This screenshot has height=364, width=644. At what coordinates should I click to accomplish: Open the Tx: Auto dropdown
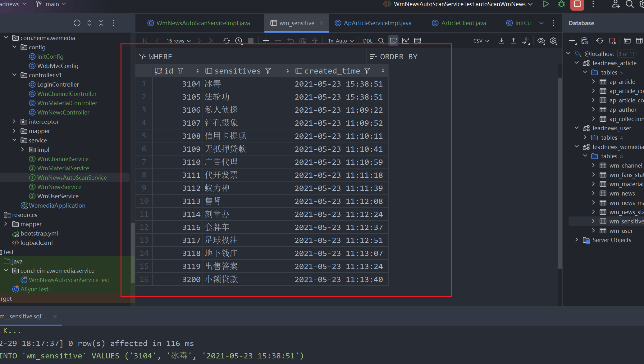tap(341, 41)
